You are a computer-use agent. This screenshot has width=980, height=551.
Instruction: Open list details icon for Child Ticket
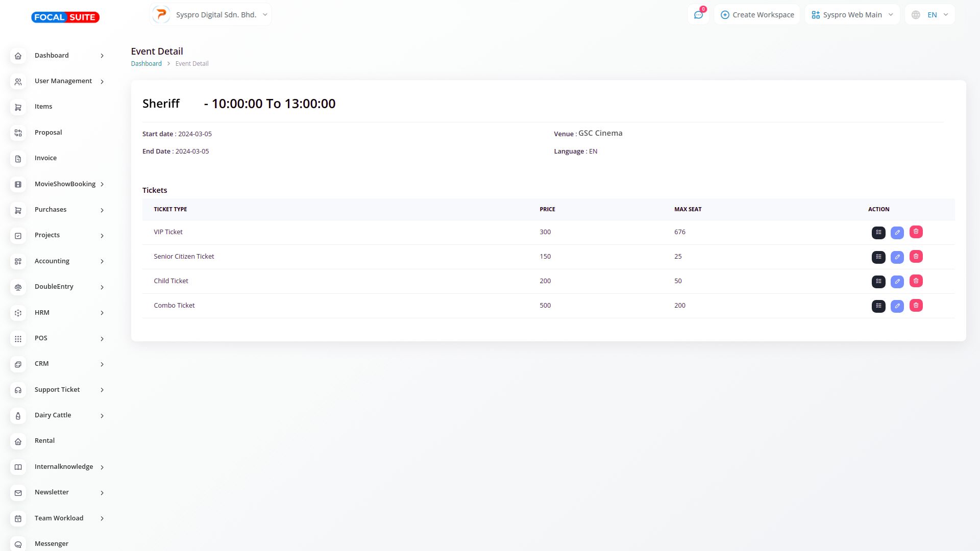tap(878, 281)
